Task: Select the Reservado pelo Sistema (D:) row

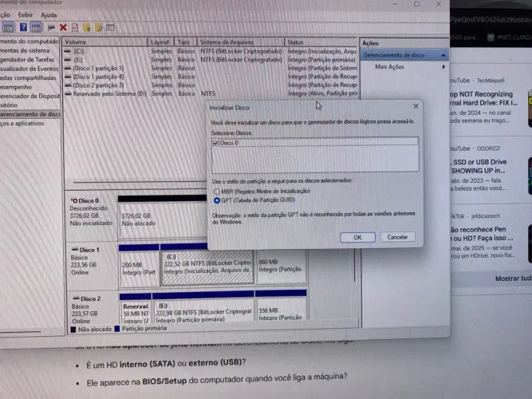Action: coord(211,93)
